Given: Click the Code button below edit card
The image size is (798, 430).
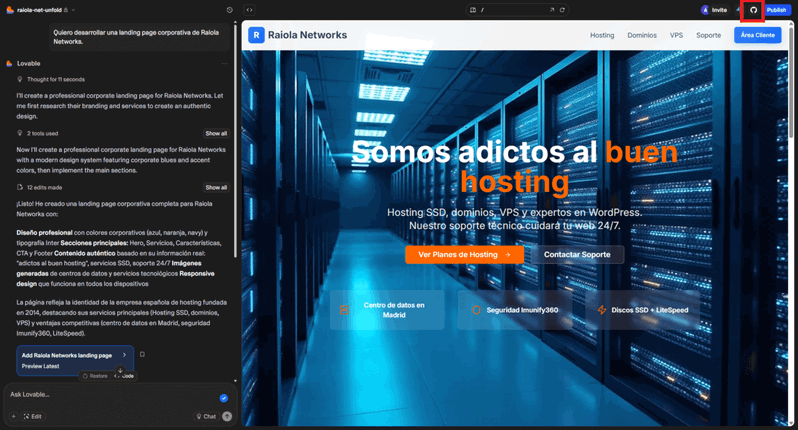Looking at the screenshot, I should pos(125,376).
